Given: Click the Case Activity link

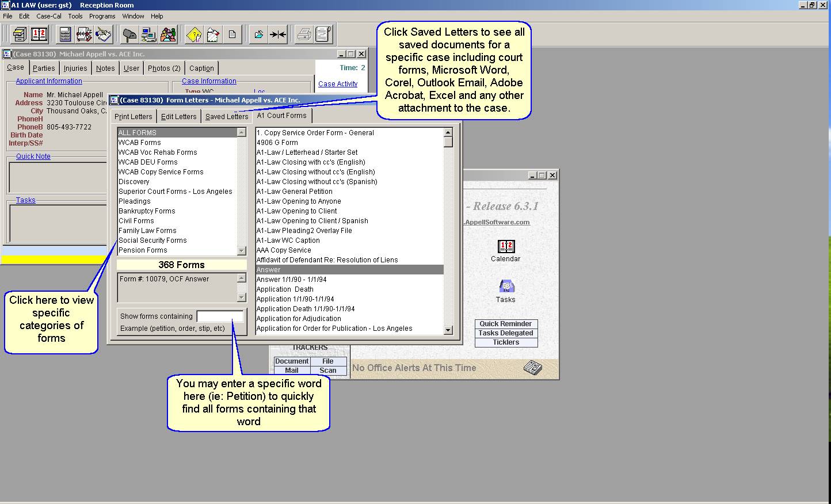Looking at the screenshot, I should [338, 84].
